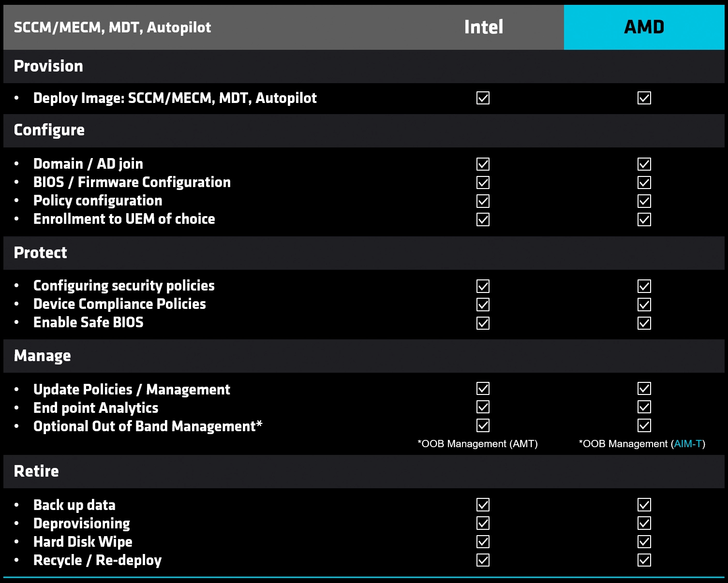Toggle AMD checkbox for Device Compliance Policies
Image resolution: width=728 pixels, height=583 pixels.
point(644,305)
